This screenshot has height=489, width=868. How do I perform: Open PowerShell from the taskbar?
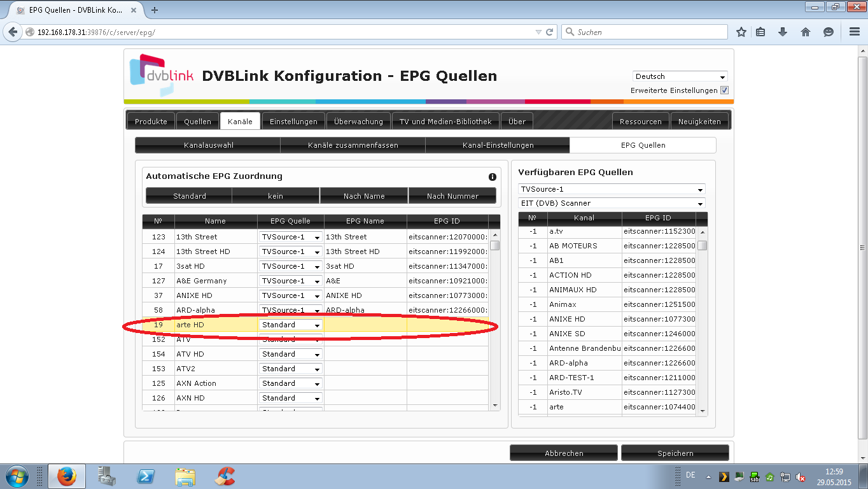(146, 476)
